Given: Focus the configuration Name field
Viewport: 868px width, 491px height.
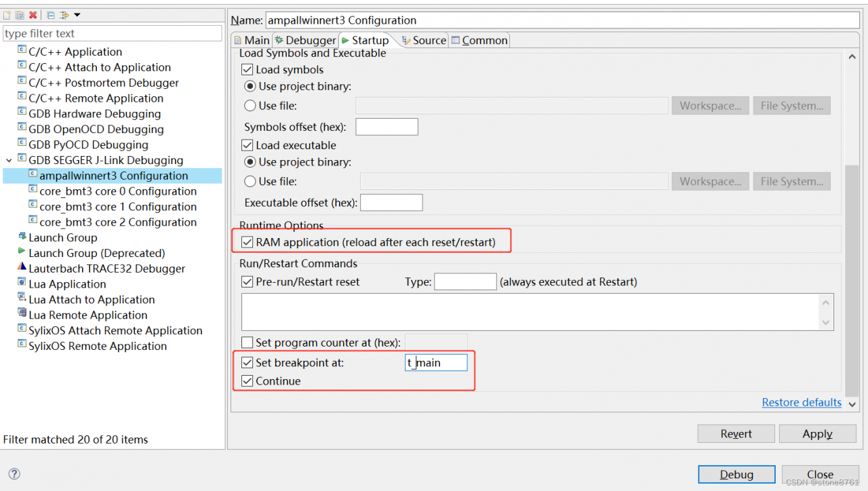Looking at the screenshot, I should click(x=563, y=20).
